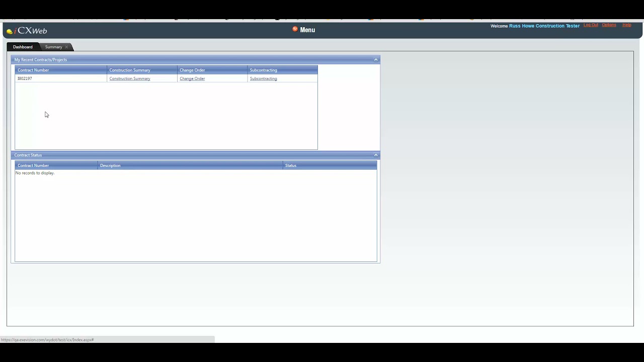Screen dimensions: 644x362
Task: Collapse the Contract Status panel
Action: tap(376, 155)
